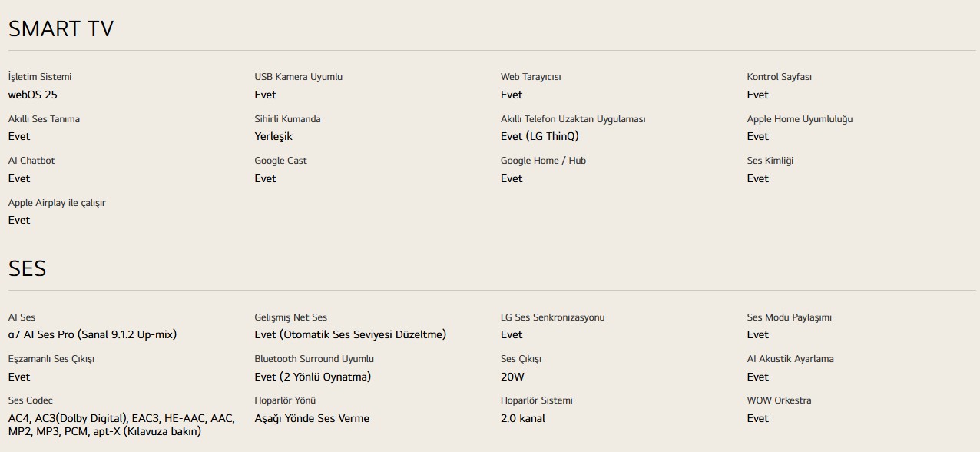Click the Web Tarayıcısı label
The height and width of the screenshot is (452, 980).
tap(531, 77)
